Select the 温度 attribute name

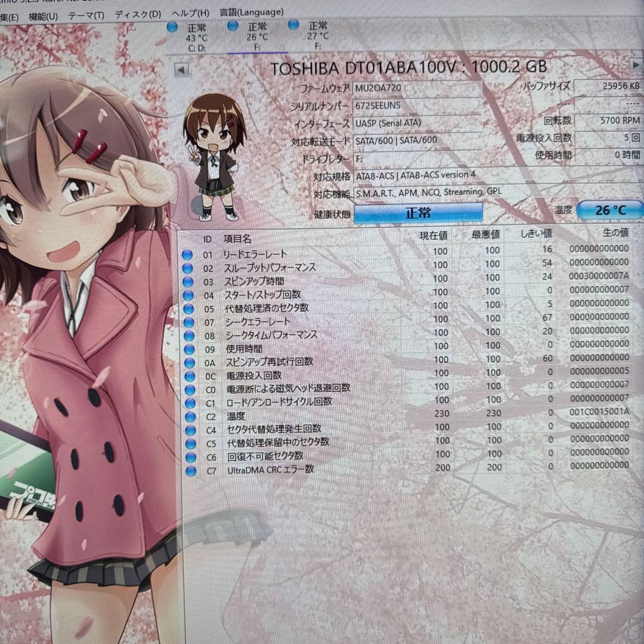click(x=236, y=416)
